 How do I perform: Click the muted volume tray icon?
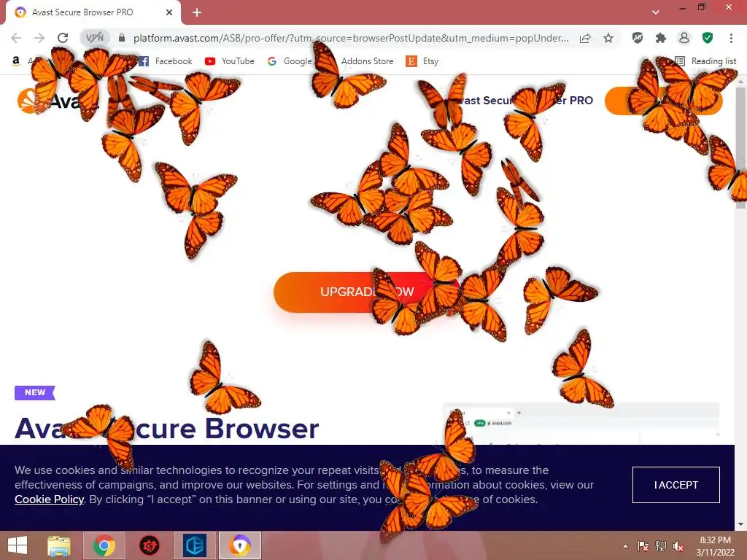click(x=678, y=546)
